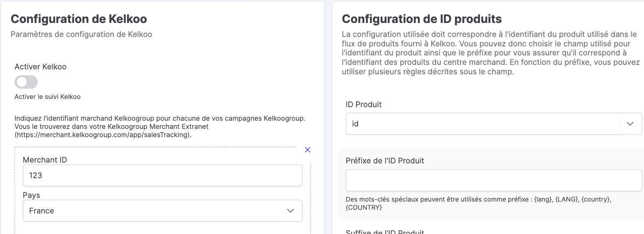Click the chevron of ID Produit select
The image size is (644, 234).
point(630,124)
